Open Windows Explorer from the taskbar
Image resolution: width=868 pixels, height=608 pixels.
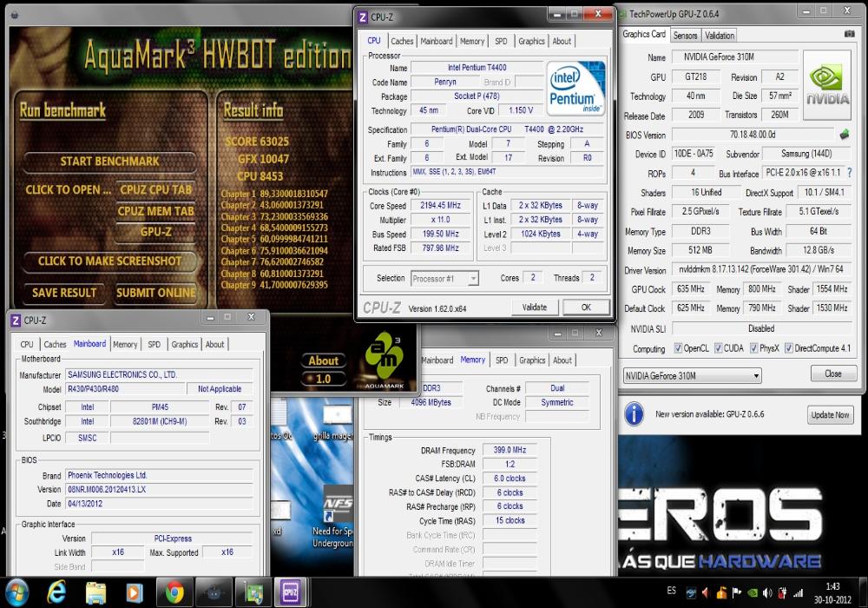click(95, 593)
